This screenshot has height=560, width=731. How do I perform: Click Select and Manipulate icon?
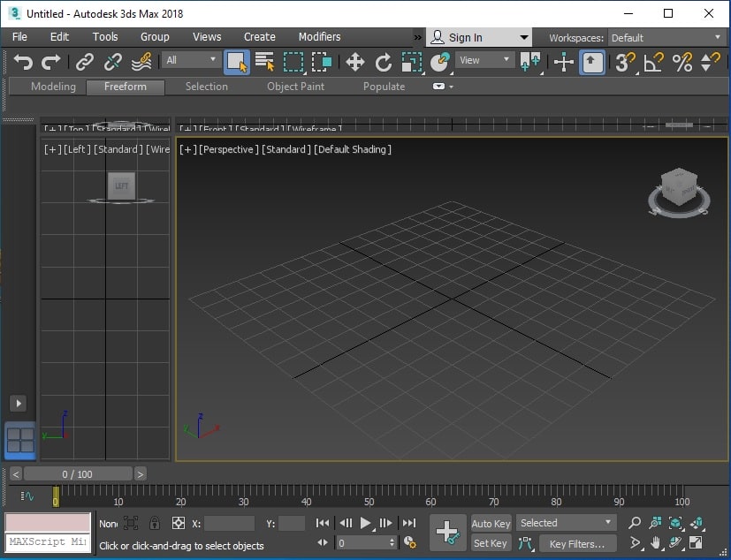[x=564, y=62]
